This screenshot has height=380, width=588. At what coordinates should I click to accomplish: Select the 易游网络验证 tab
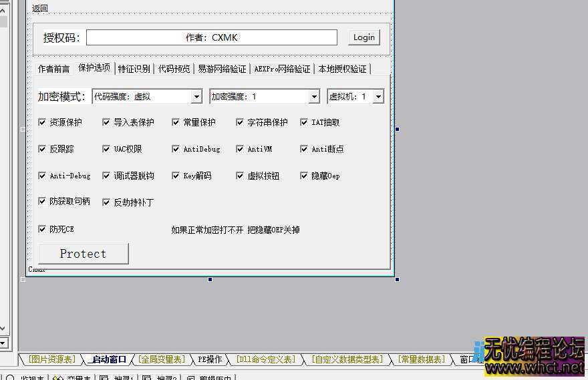[222, 69]
